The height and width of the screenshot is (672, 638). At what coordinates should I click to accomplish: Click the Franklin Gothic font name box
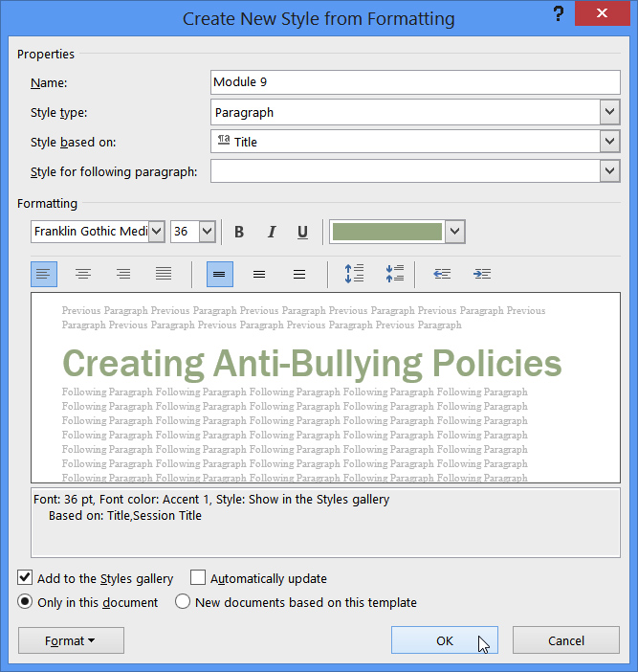[x=90, y=232]
